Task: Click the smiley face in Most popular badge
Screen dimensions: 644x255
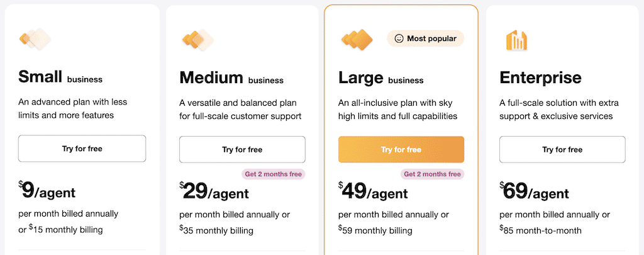Action: pos(399,38)
